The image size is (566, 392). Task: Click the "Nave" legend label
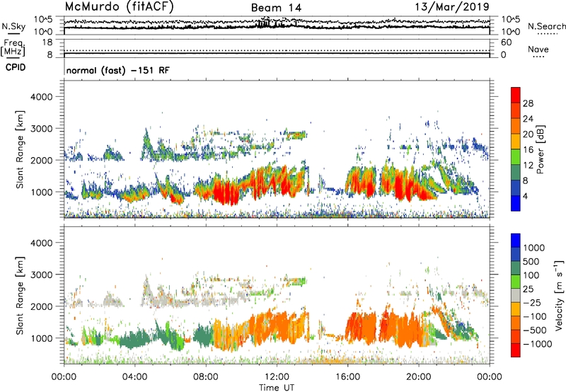[x=538, y=49]
